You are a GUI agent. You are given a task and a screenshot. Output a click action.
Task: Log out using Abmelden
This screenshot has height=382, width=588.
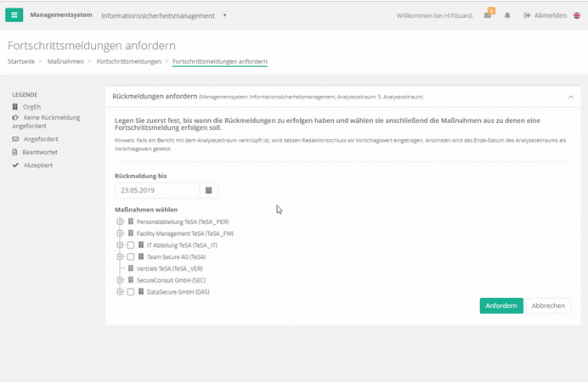tap(545, 15)
